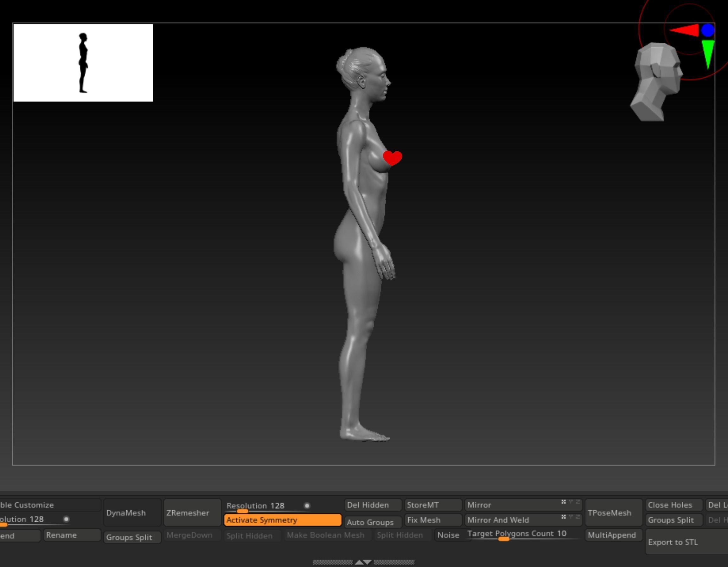Click Split Hidden beside MergeDown

pos(253,536)
